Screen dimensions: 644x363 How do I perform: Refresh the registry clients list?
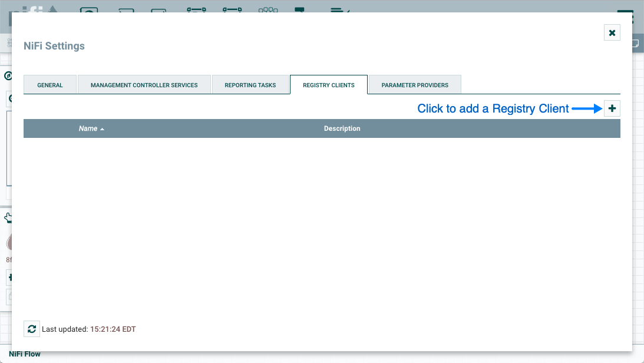click(x=32, y=329)
